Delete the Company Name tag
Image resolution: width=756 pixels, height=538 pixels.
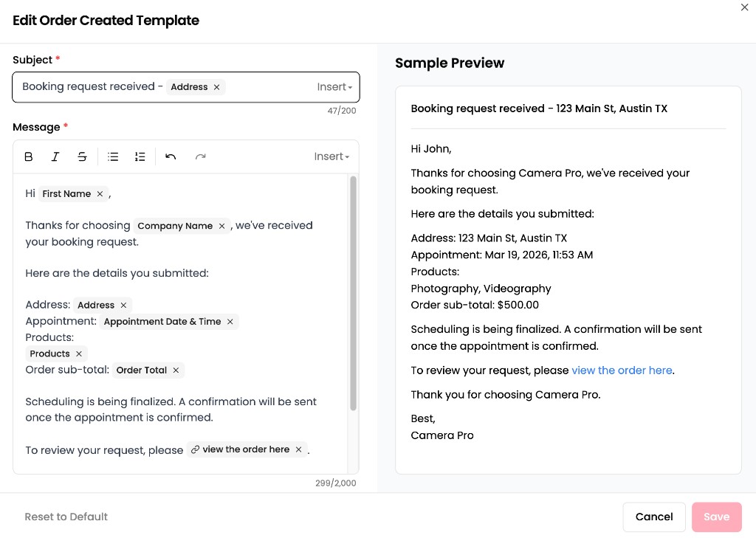(x=221, y=227)
